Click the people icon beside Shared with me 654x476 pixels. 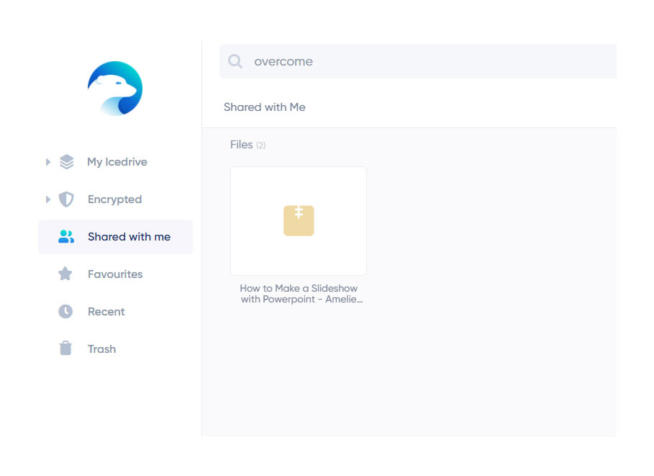(66, 237)
